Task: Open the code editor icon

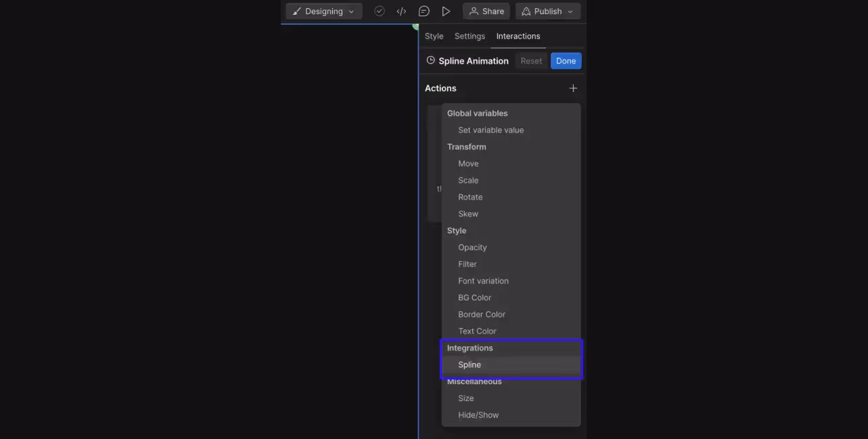Action: coord(401,11)
